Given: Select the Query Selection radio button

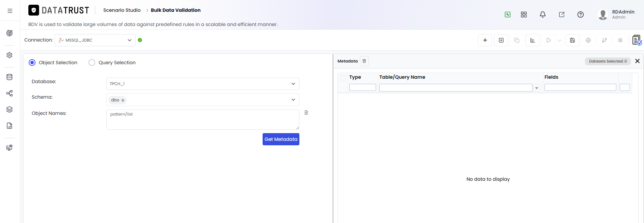Looking at the screenshot, I should pos(92,63).
